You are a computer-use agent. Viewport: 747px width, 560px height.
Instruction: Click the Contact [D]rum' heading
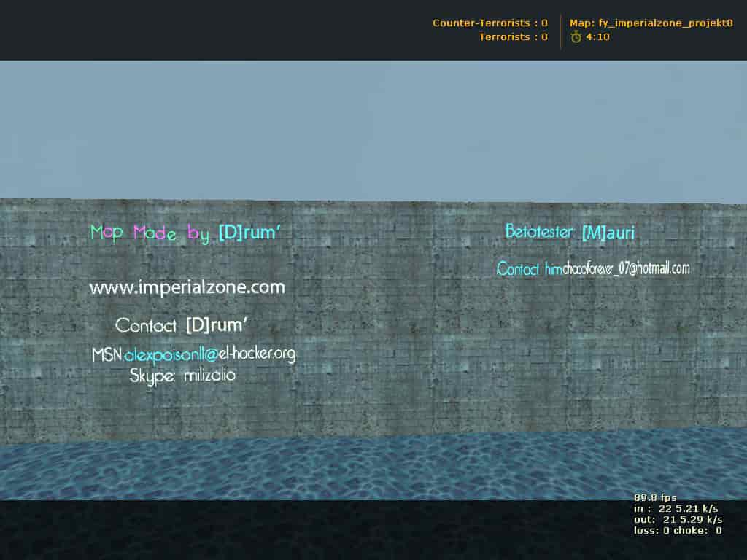181,325
